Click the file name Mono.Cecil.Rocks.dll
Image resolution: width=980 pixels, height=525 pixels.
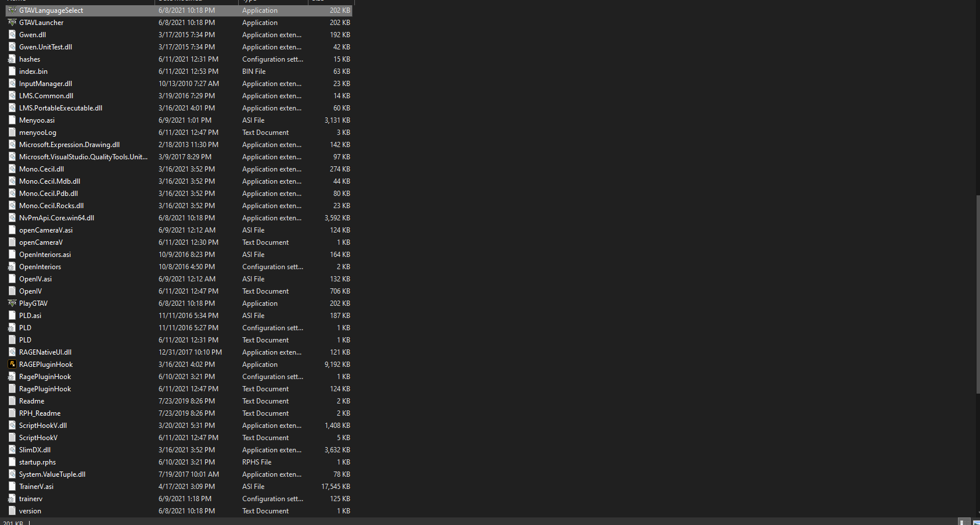[51, 206]
